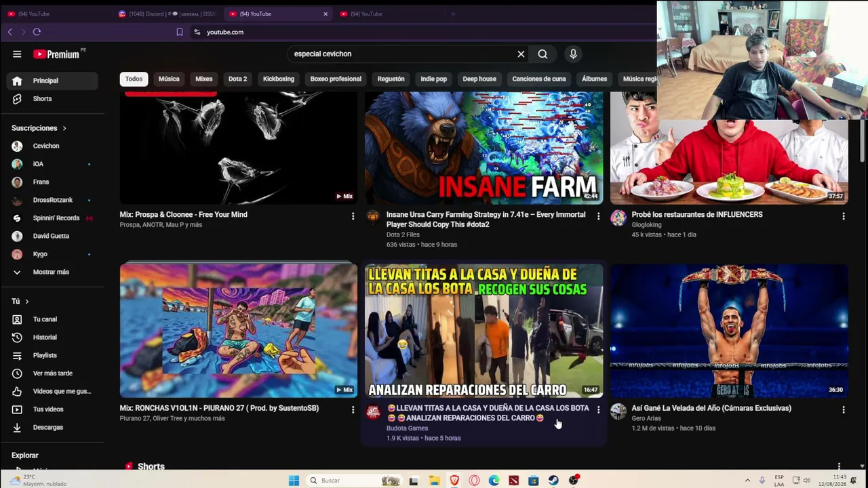Select the Dota 2 filter chip
This screenshot has height=488, width=868.
pyautogui.click(x=237, y=79)
